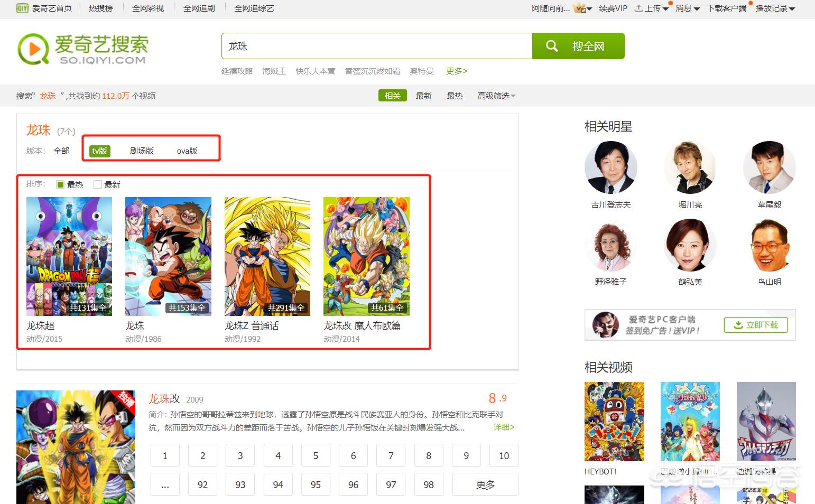Click 续费VIP link
815x504 pixels.
click(x=613, y=8)
